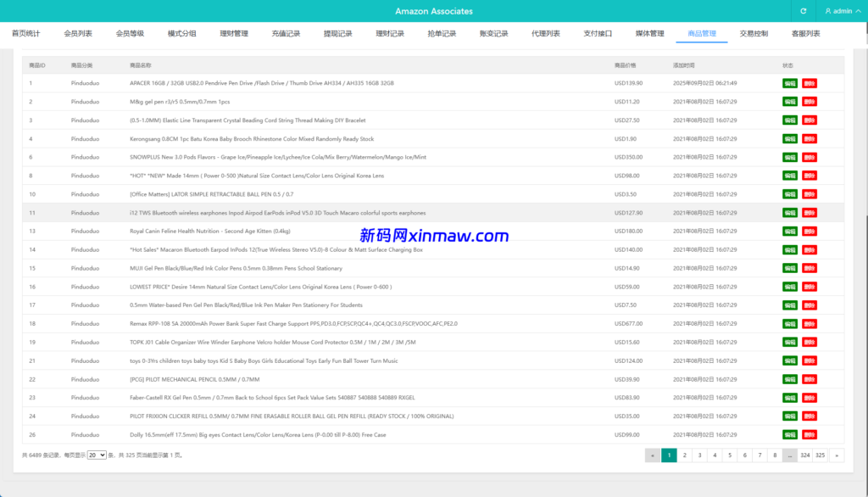Image resolution: width=868 pixels, height=497 pixels.
Task: Go to page 2 of product list
Action: (x=683, y=455)
